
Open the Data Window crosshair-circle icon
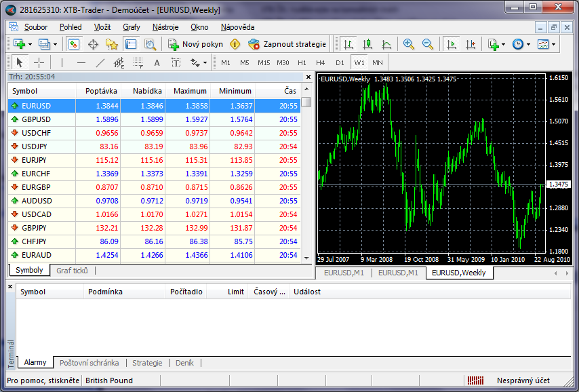pos(93,44)
